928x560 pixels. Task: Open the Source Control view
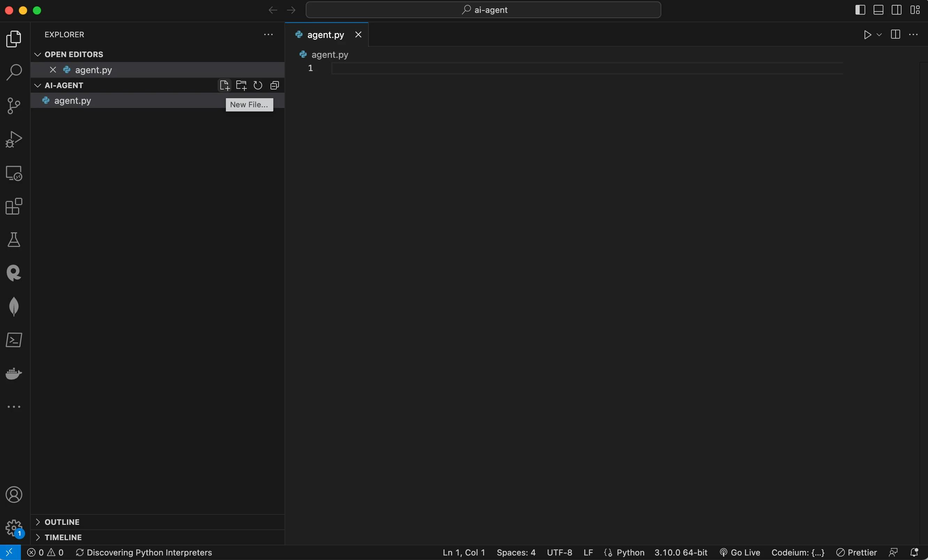pyautogui.click(x=14, y=106)
